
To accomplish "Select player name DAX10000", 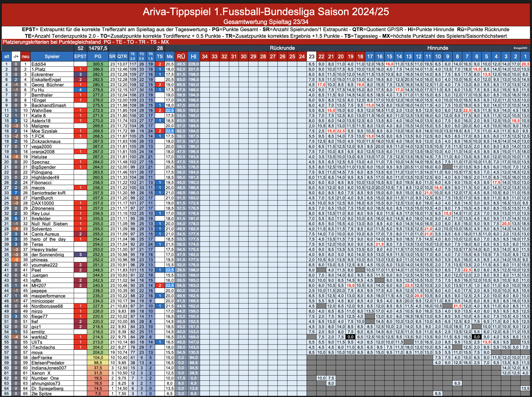I will 43,203.
